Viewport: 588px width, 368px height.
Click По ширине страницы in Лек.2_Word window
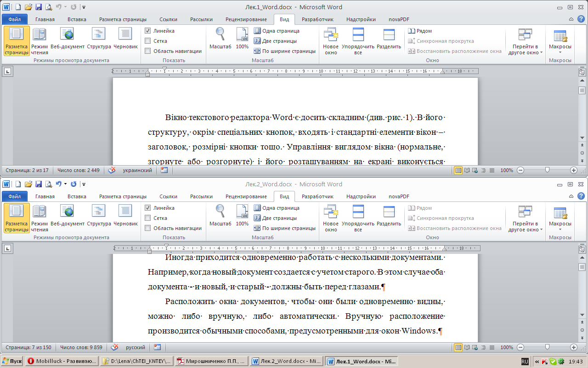[x=285, y=228]
